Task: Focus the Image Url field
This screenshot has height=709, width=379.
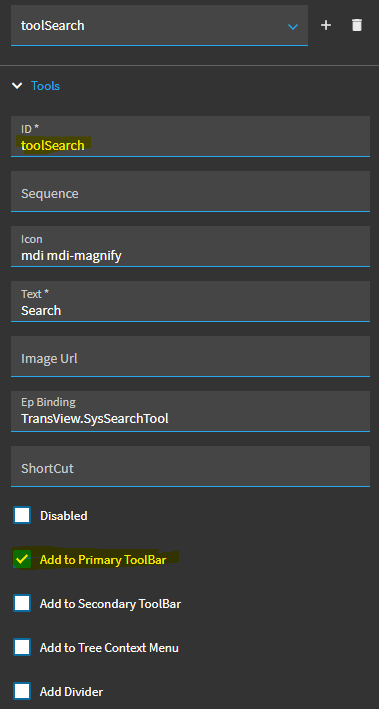Action: tap(190, 357)
